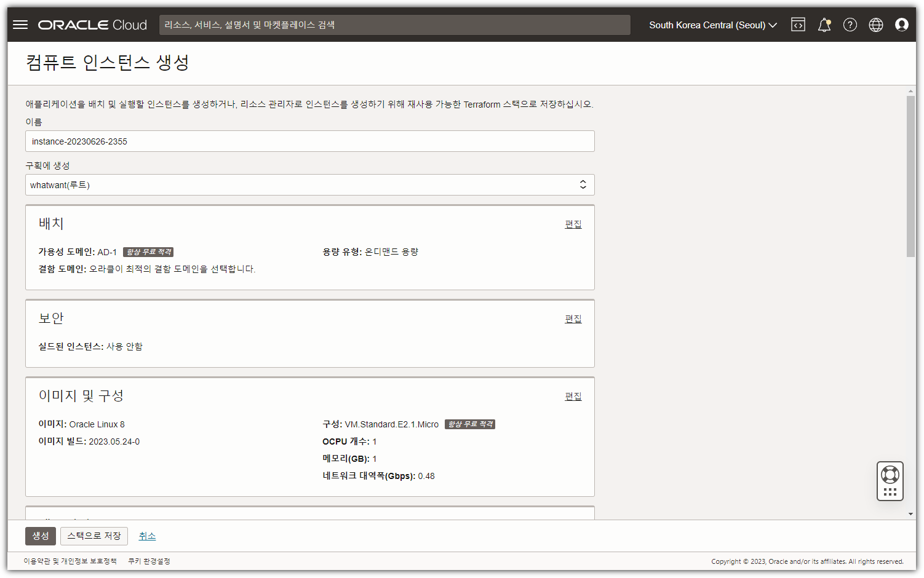Open the user profile avatar icon
Viewport: 924px width, 578px height.
(902, 25)
